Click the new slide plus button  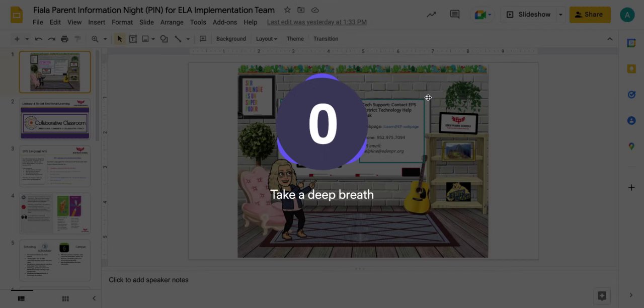[x=17, y=39]
